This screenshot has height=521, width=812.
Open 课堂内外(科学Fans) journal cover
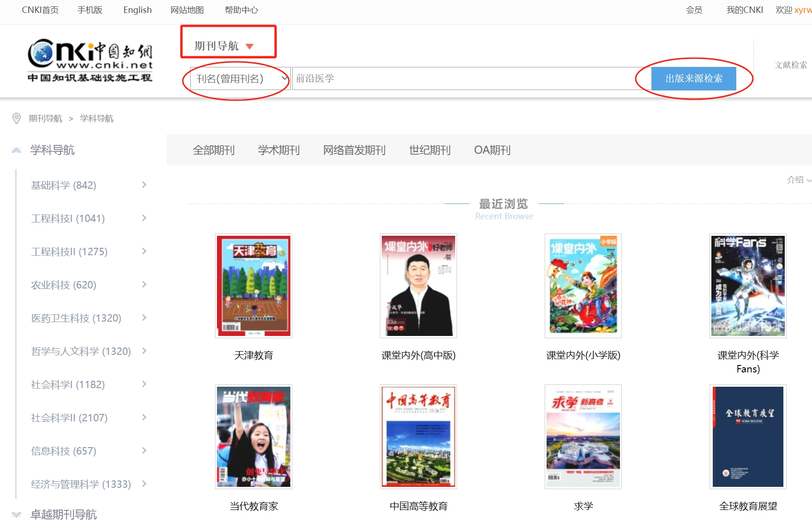(x=748, y=286)
